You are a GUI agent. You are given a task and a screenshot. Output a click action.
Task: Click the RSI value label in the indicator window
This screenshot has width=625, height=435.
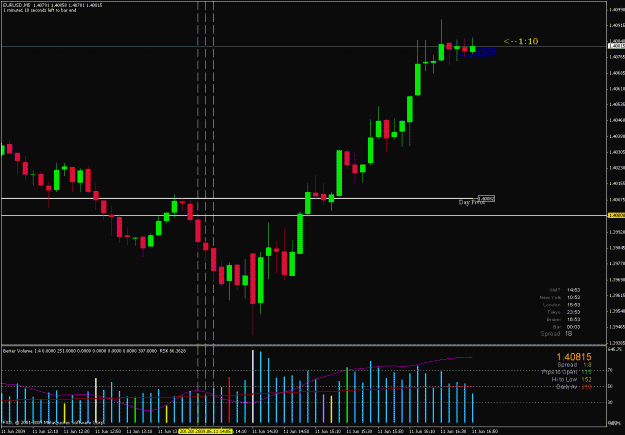pyautogui.click(x=173, y=351)
